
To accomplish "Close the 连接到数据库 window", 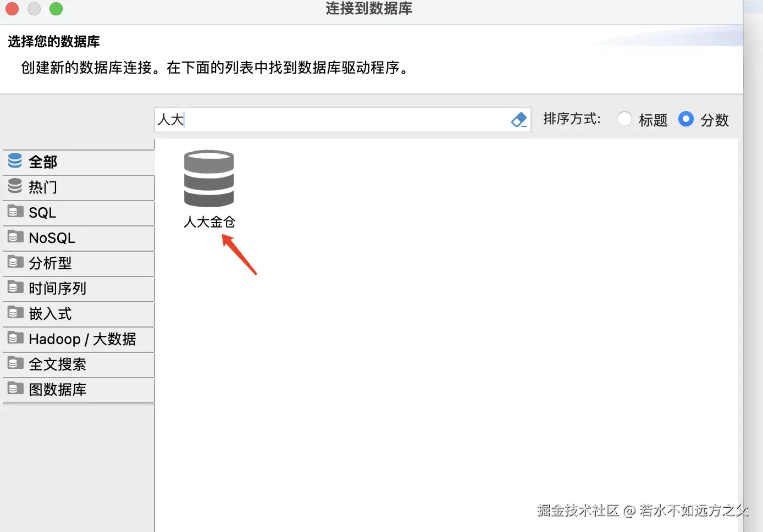I will pyautogui.click(x=12, y=8).
